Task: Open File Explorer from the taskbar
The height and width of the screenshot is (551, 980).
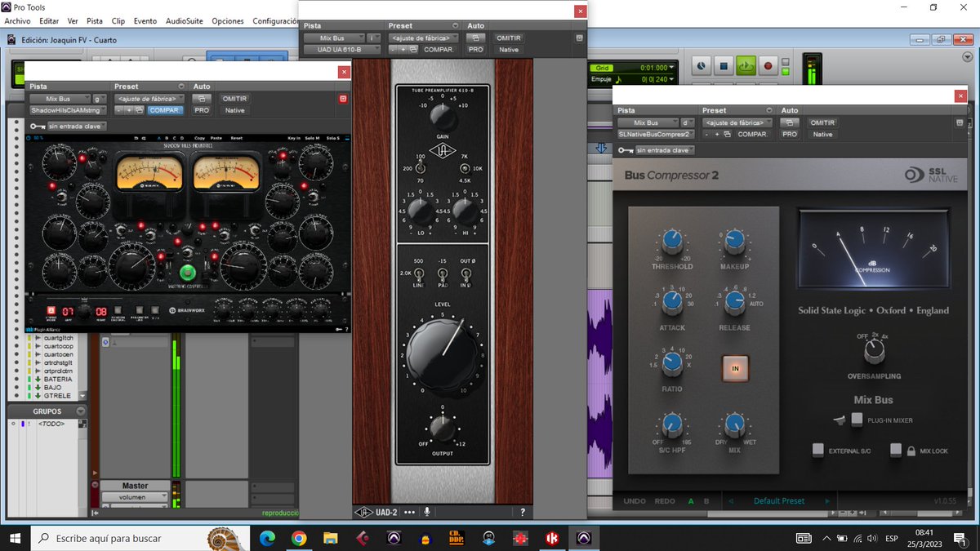Action: pyautogui.click(x=331, y=538)
